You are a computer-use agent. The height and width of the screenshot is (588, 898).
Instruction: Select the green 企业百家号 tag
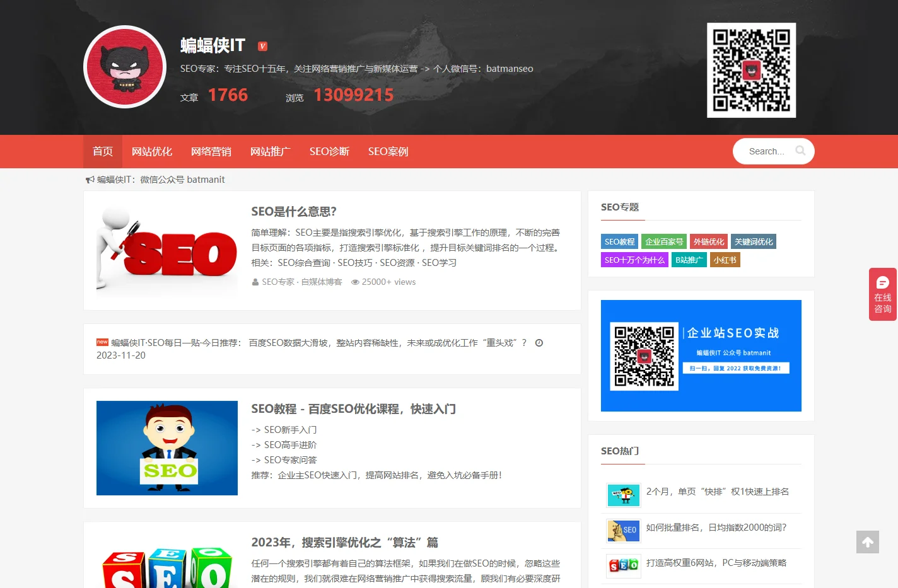click(x=665, y=241)
